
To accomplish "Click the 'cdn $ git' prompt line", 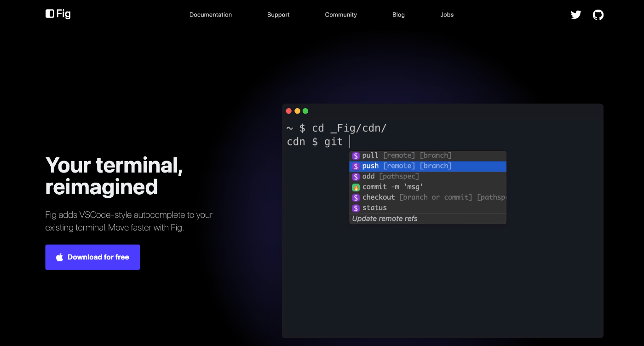I will (x=315, y=142).
